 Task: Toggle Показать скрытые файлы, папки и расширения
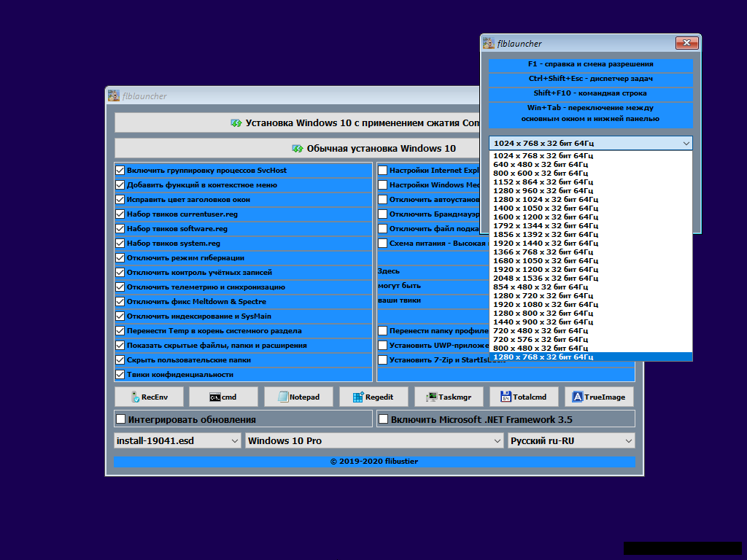tap(120, 346)
